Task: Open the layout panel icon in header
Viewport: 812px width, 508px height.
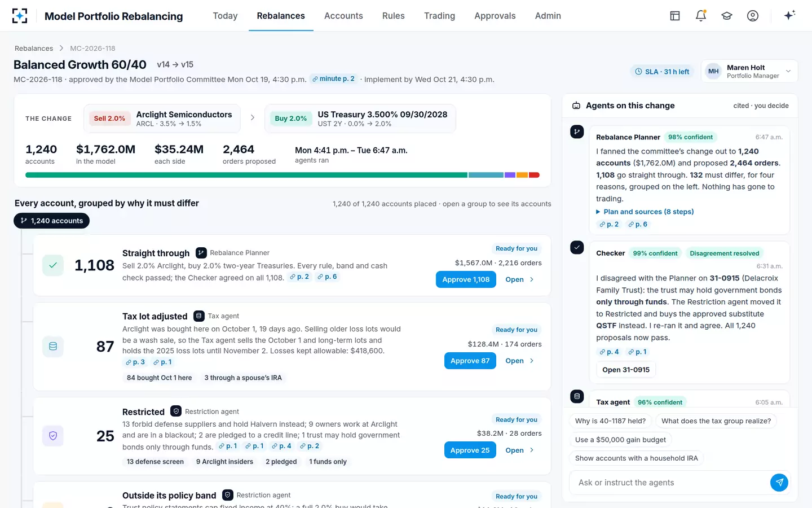Action: pyautogui.click(x=675, y=16)
